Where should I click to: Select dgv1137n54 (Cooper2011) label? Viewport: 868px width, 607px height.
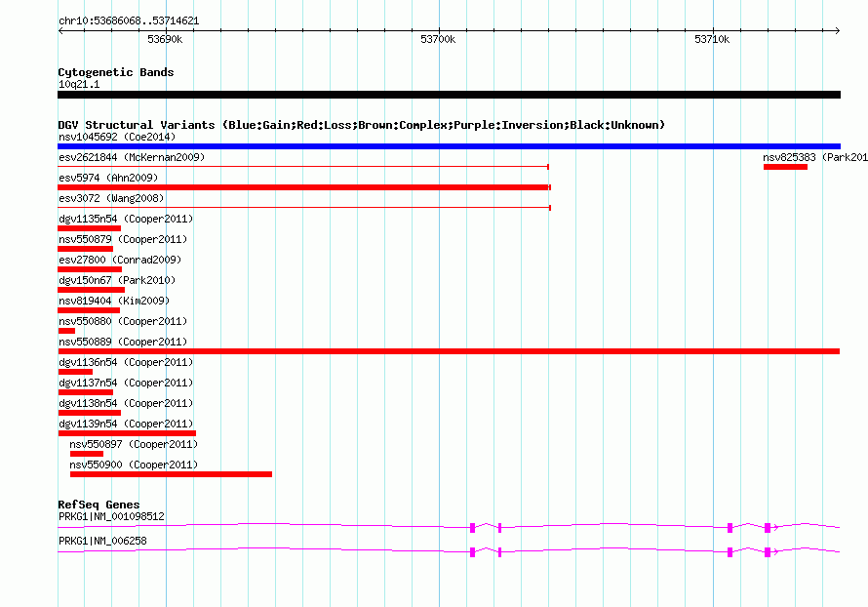click(x=126, y=383)
